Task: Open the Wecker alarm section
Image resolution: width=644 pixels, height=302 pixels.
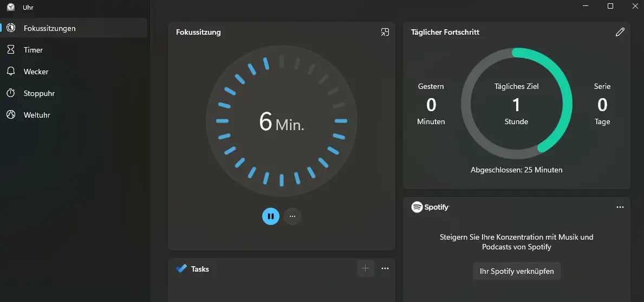Action: [x=74, y=72]
